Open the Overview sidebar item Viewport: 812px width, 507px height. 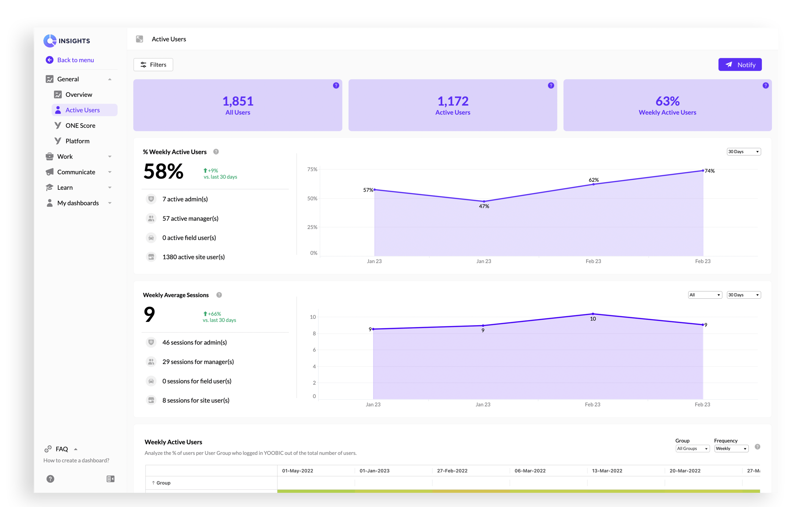79,95
